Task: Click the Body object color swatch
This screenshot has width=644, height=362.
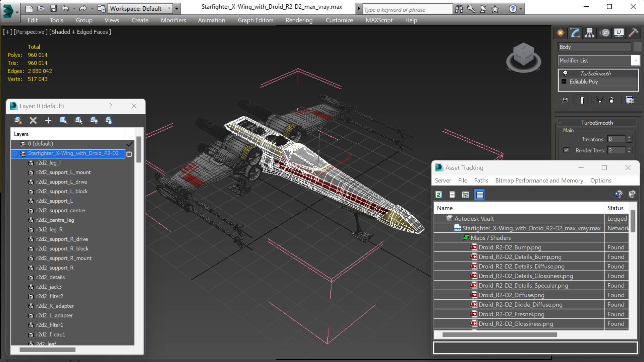Action: [637, 47]
